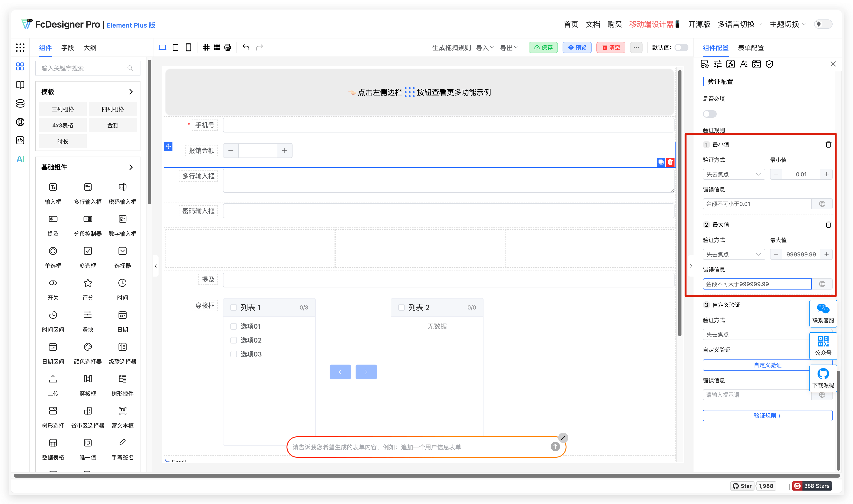Click red delete icon on 报销金额 field
The height and width of the screenshot is (504, 853).
point(670,162)
